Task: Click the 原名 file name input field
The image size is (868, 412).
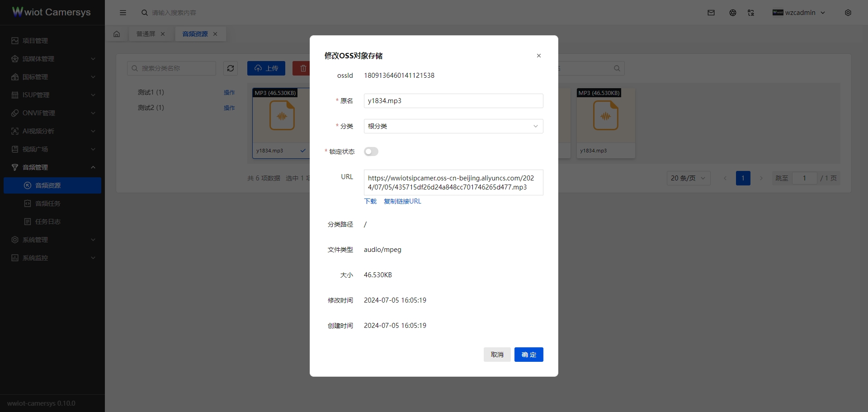Action: [453, 101]
